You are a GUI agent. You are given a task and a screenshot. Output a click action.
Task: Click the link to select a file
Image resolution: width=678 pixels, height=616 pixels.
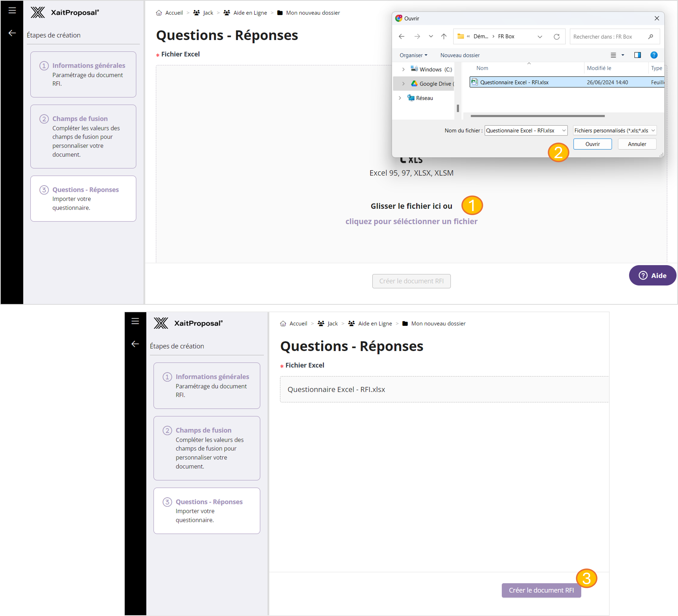pyautogui.click(x=411, y=221)
